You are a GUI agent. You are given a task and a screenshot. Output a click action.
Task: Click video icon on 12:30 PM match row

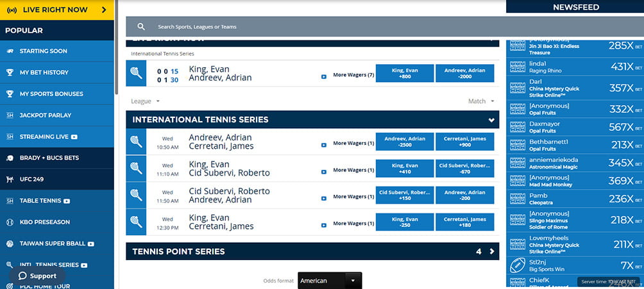pyautogui.click(x=324, y=225)
